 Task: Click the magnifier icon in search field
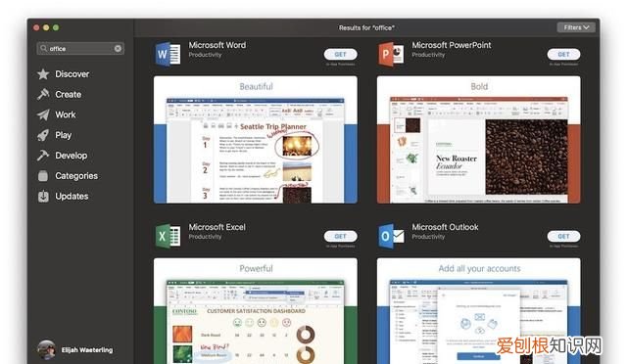[x=43, y=48]
